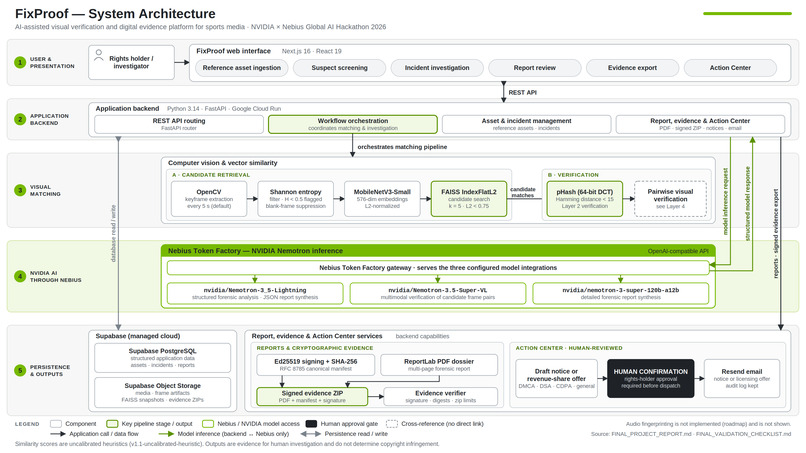Click the "REST API" arrow label
Viewport: 806px width, 453px height.
click(x=522, y=93)
